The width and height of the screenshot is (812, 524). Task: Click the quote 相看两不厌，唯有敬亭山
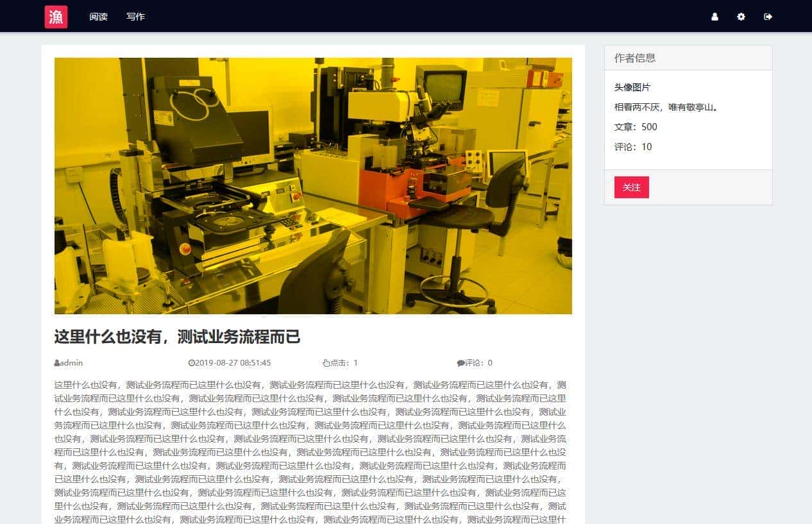click(665, 107)
